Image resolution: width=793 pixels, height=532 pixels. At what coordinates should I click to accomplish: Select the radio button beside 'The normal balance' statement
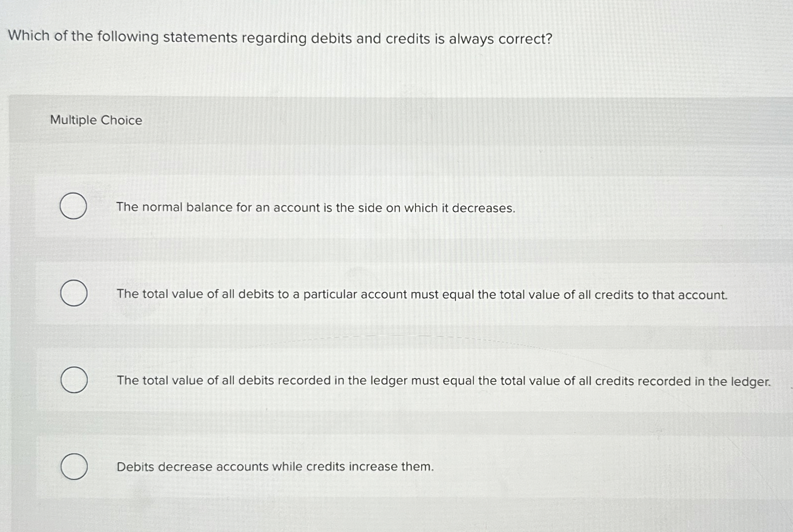tap(73, 206)
